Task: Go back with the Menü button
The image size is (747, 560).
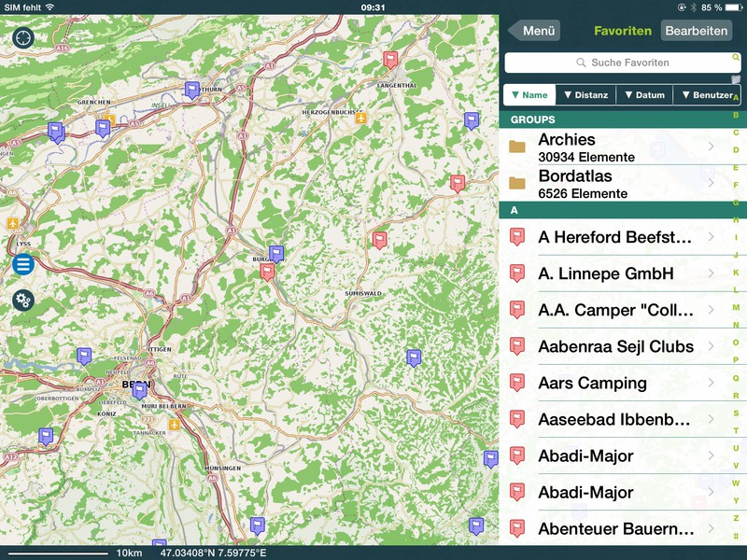Action: pyautogui.click(x=535, y=31)
